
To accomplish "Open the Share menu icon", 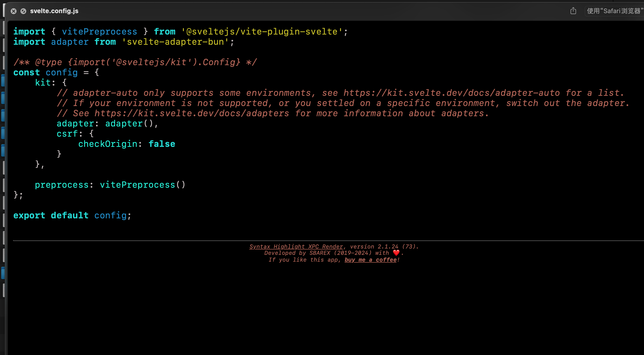I will tap(573, 11).
